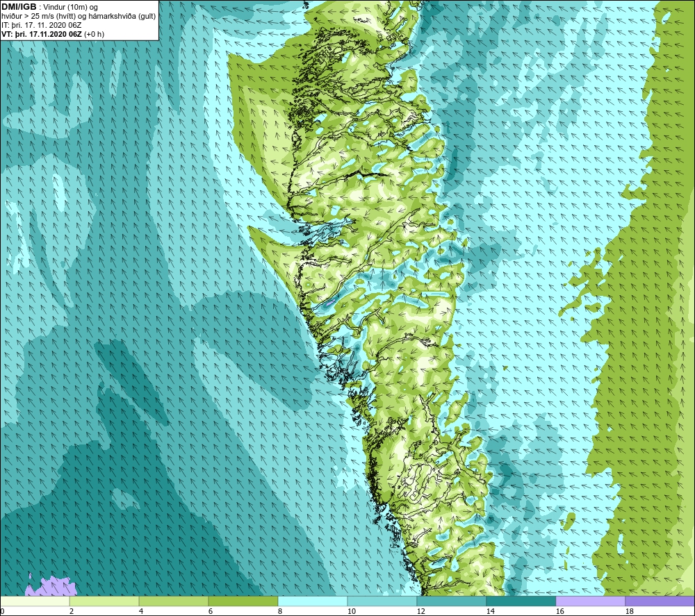Click the legend value label '18'

pyautogui.click(x=629, y=611)
